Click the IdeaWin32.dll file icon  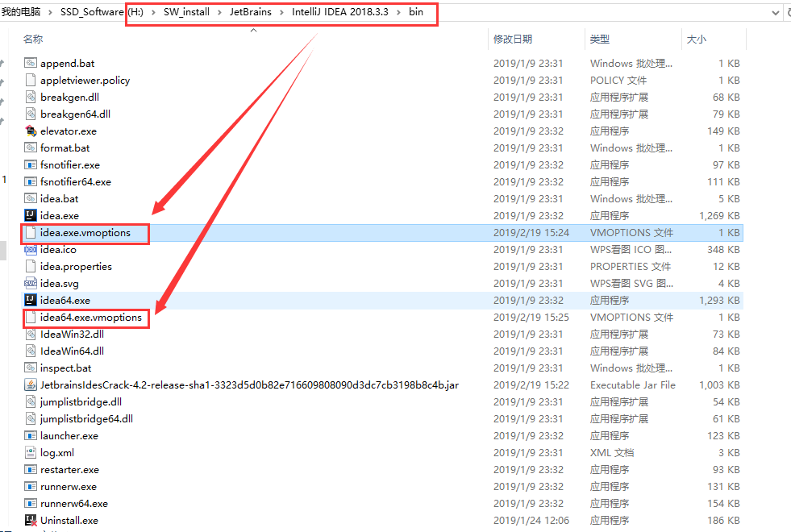tap(31, 335)
